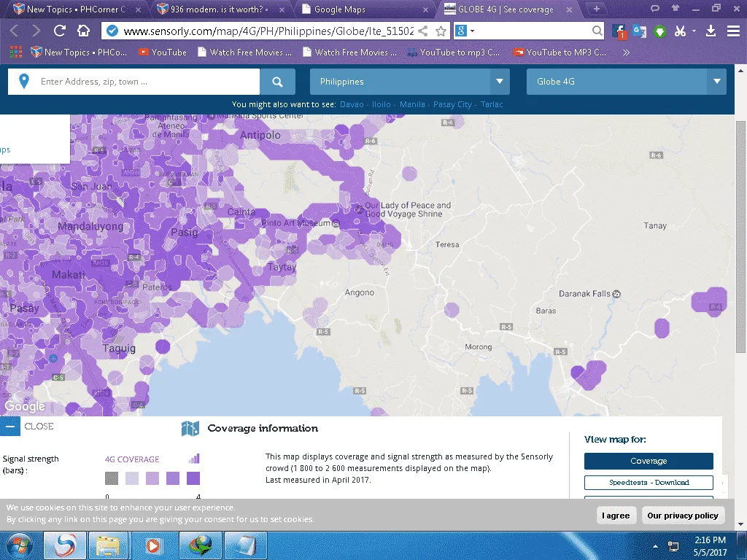Click the signal bars icon beside 4G COVERAGE
This screenshot has height=560, width=747.
194,459
